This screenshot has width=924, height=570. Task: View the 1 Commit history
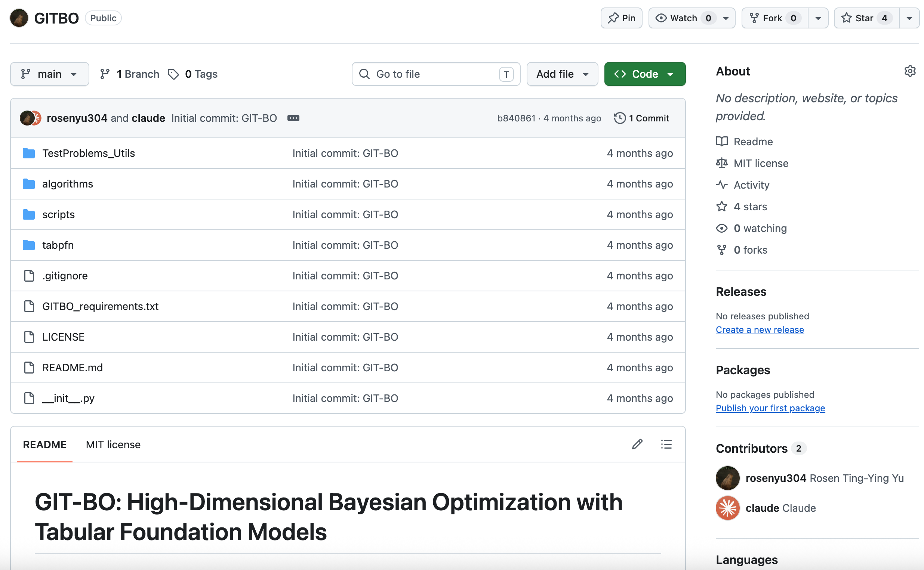[641, 118]
